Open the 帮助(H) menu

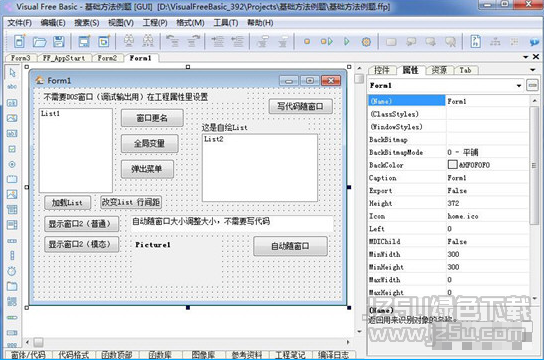(x=260, y=23)
